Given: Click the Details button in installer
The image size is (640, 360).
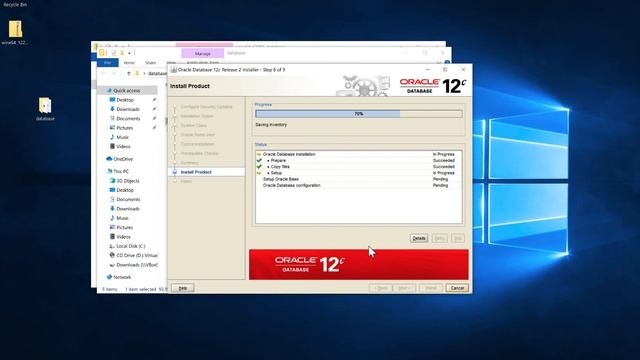Looking at the screenshot, I should 419,238.
